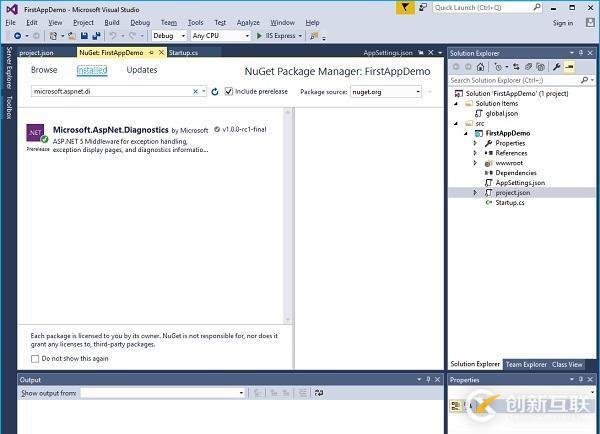This screenshot has height=434, width=600.
Task: Clear the NuGet search text with X
Action: (x=195, y=91)
